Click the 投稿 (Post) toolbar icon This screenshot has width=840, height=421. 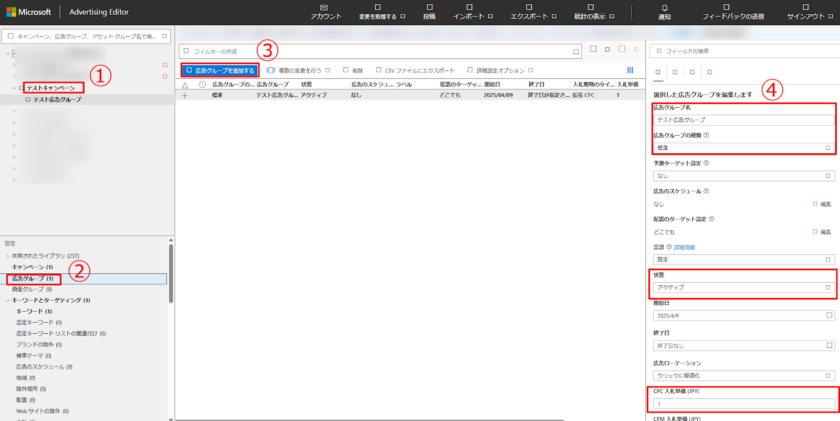pyautogui.click(x=429, y=7)
